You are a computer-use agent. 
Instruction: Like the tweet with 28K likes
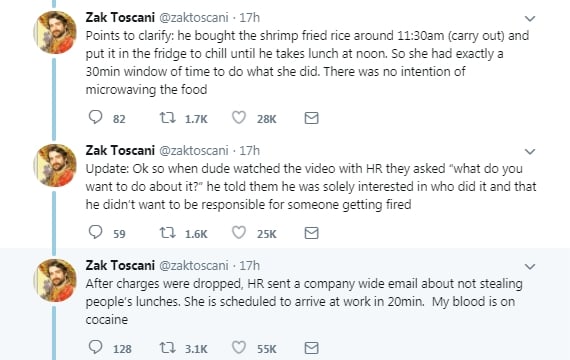coord(239,118)
